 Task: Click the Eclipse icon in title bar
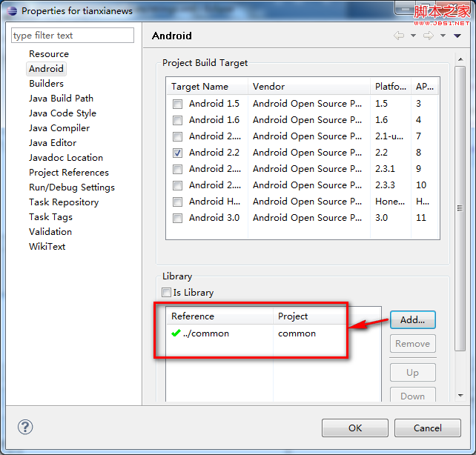pyautogui.click(x=12, y=11)
